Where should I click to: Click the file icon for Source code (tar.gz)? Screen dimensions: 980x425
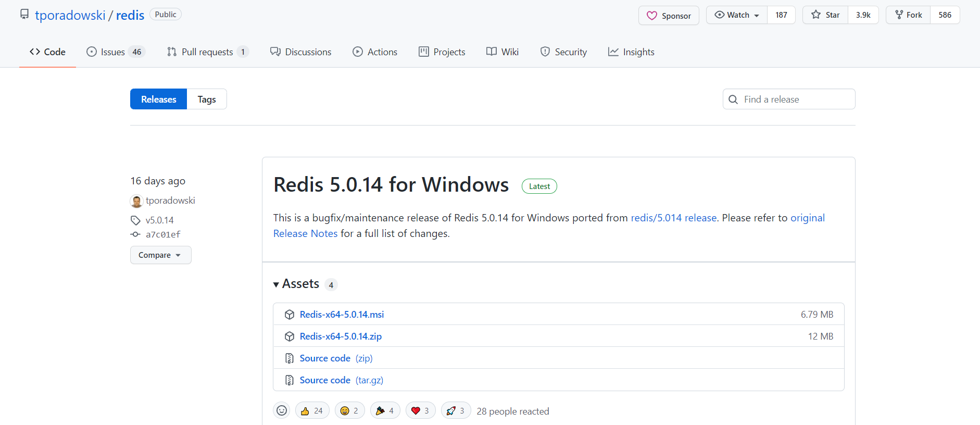[x=290, y=380]
